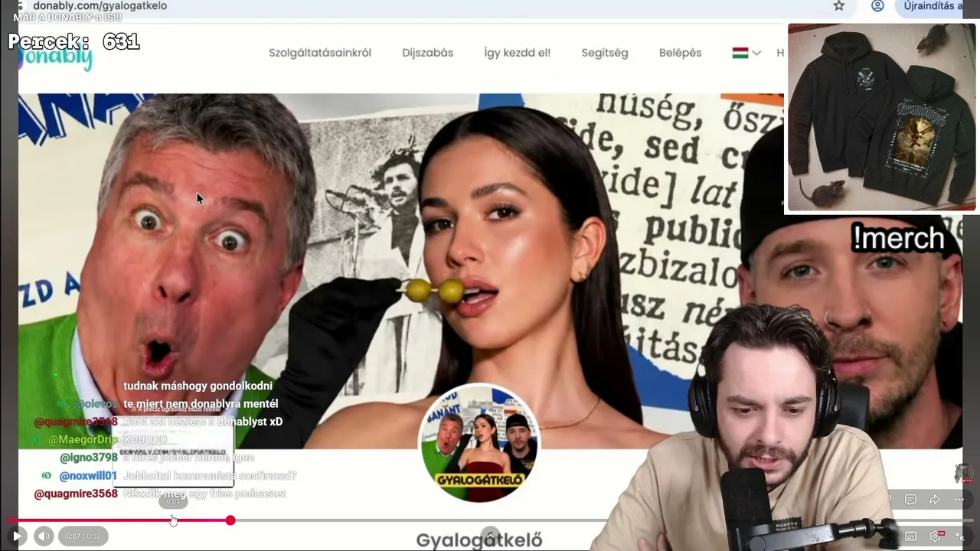Click the share arrow icon in the player
This screenshot has height=551, width=980.
point(935,500)
